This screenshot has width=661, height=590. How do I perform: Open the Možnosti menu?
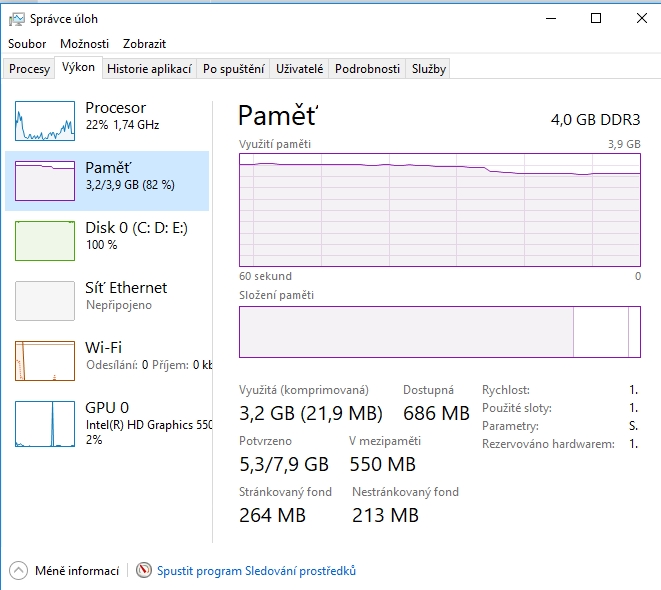pyautogui.click(x=84, y=44)
